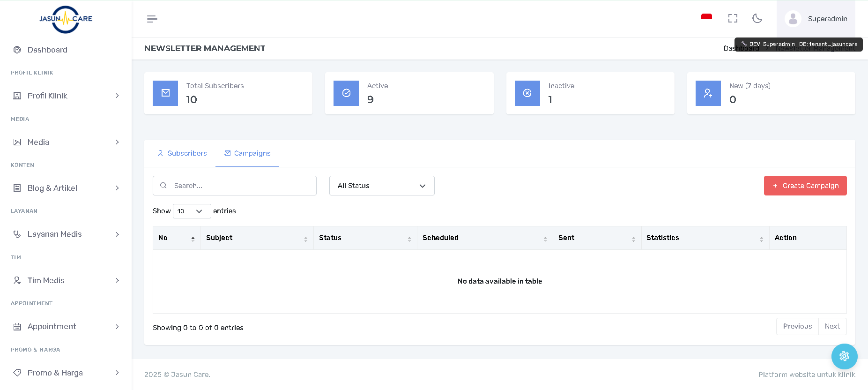This screenshot has width=868, height=390.
Task: Click the Inactive subscribers X icon
Action: point(527,93)
